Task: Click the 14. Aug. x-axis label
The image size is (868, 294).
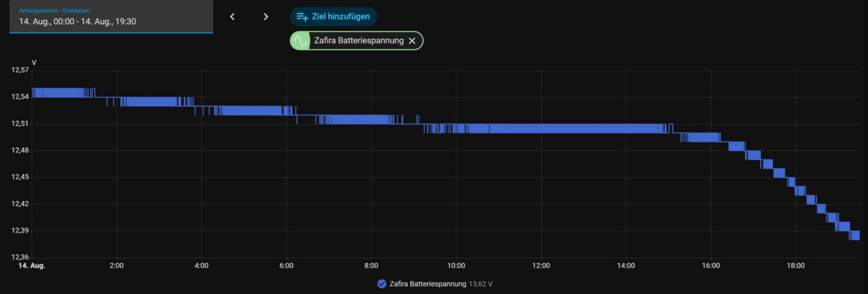Action: click(x=32, y=266)
